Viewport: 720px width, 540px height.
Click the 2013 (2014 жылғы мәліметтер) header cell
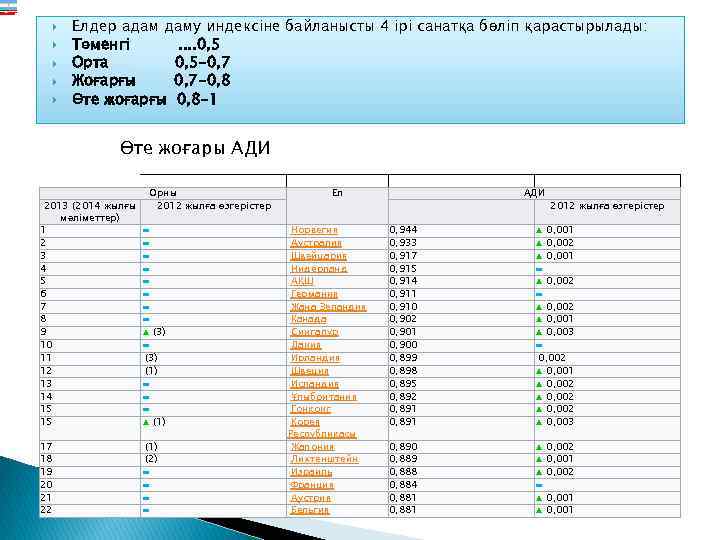coord(90,212)
